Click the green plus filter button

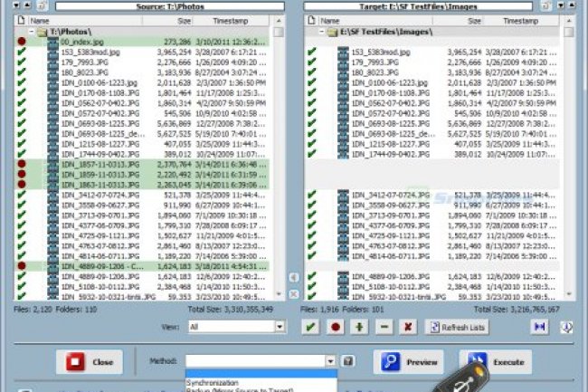tap(361, 326)
